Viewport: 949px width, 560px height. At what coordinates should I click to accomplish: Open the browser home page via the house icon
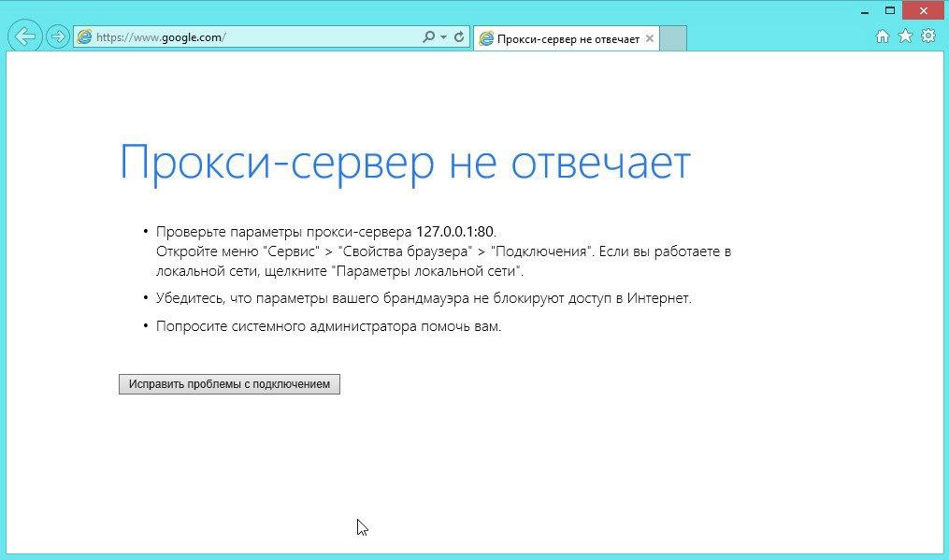882,36
